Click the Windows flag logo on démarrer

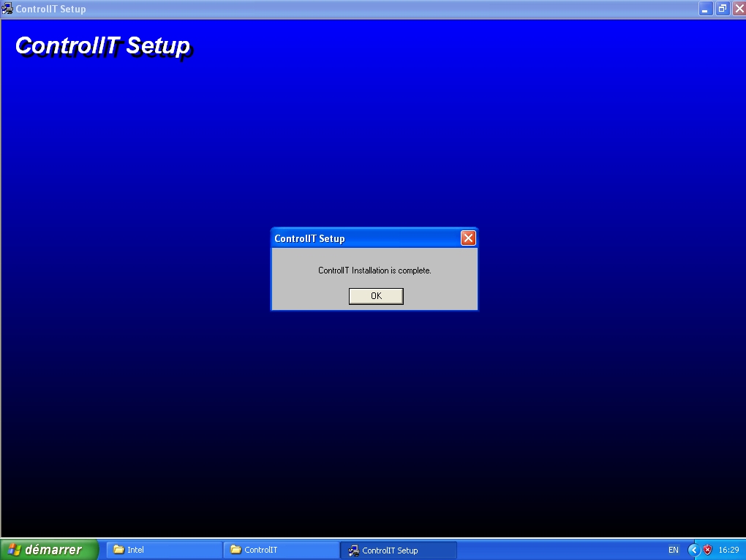[x=15, y=550]
